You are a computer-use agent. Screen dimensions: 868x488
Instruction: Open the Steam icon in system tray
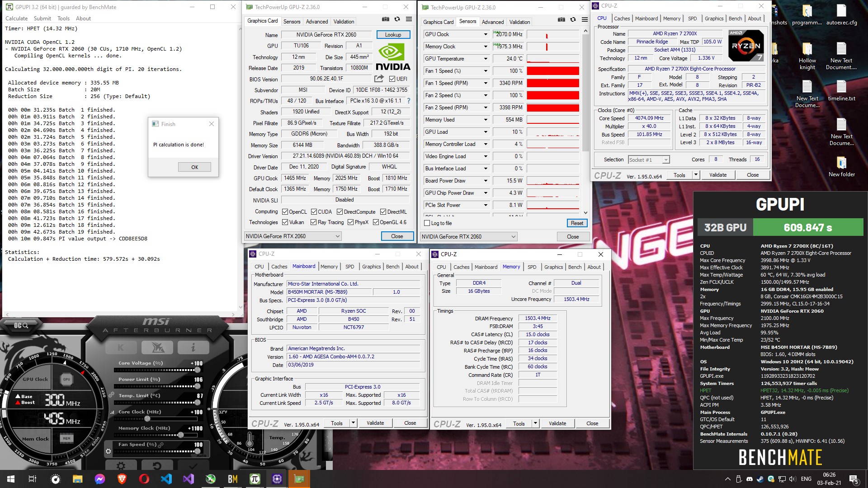760,479
